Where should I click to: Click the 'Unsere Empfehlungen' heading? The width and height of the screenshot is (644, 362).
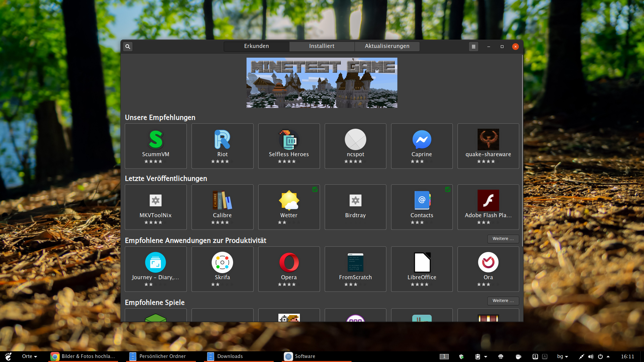(x=160, y=118)
